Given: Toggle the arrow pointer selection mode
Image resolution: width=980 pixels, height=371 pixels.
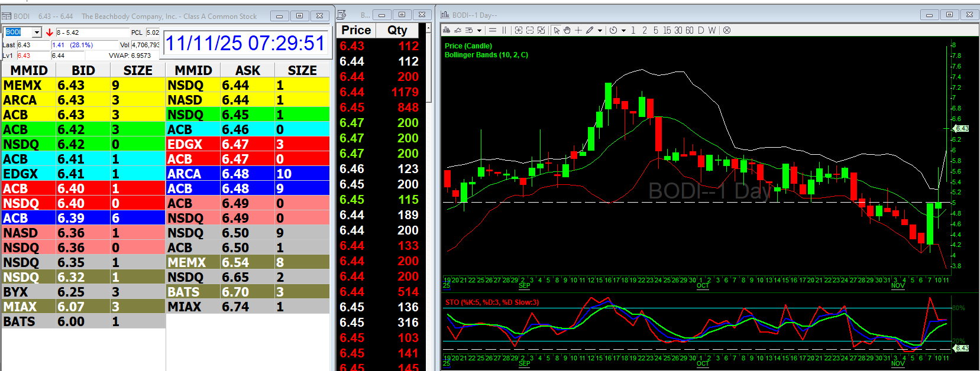Looking at the screenshot, I should click(557, 30).
